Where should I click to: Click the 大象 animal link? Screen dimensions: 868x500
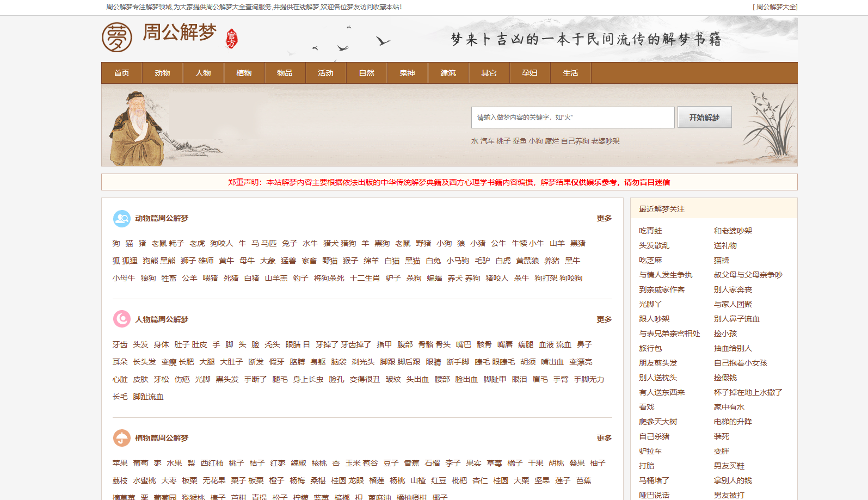[268, 261]
